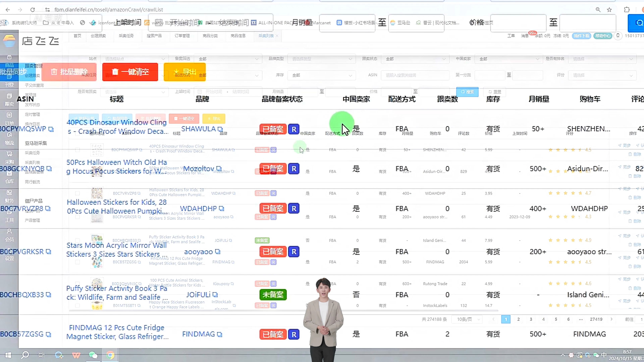This screenshot has width=644, height=362.
Task: Copy enlarged brand aooyaoo via its copy icon
Action: click(x=218, y=252)
